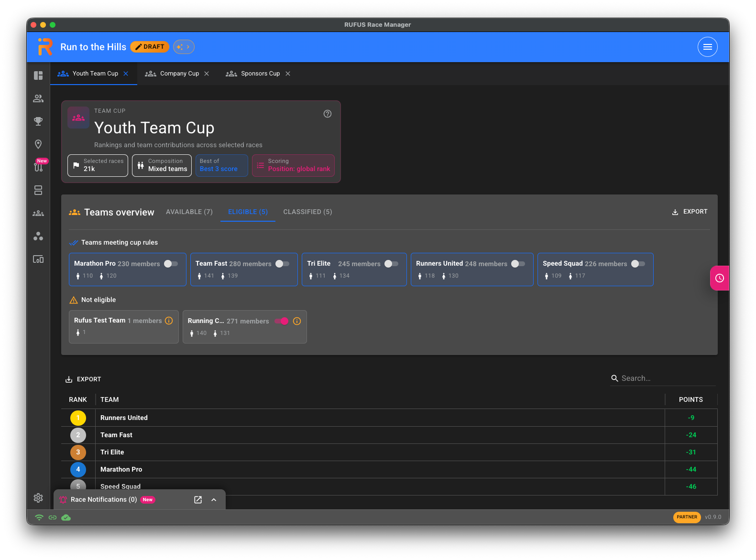Click EXPORT in Teams overview header
This screenshot has width=756, height=560.
point(690,212)
